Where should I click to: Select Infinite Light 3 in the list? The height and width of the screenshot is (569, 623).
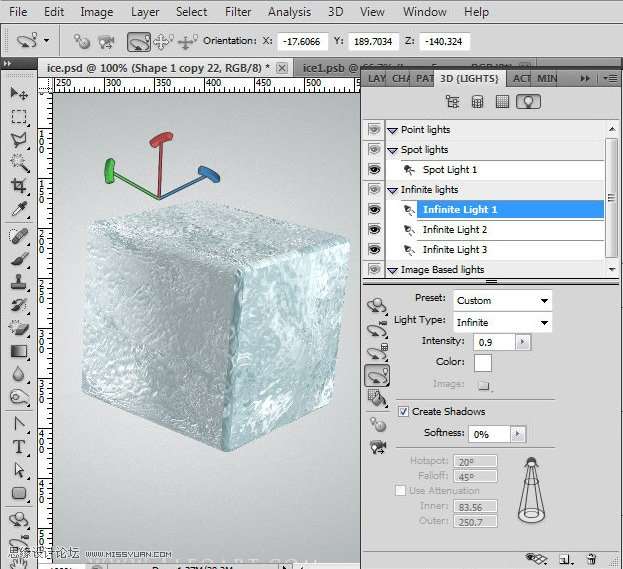[455, 250]
